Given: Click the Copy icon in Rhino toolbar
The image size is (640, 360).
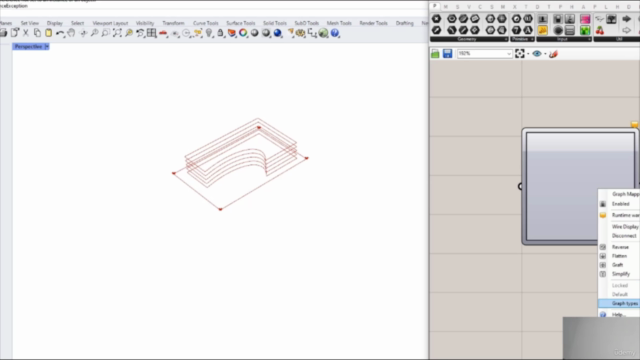Looking at the screenshot, I should (37, 33).
